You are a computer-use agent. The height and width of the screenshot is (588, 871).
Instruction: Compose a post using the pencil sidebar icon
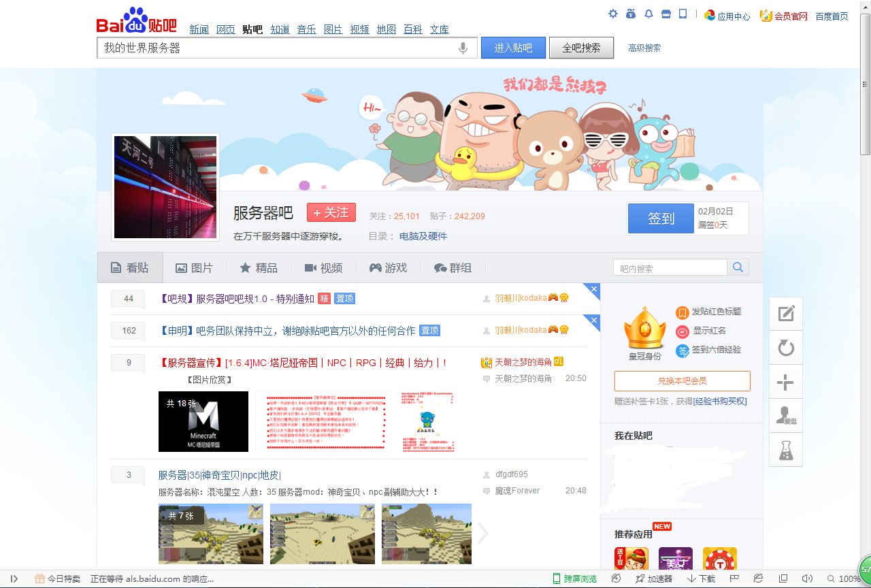(786, 313)
